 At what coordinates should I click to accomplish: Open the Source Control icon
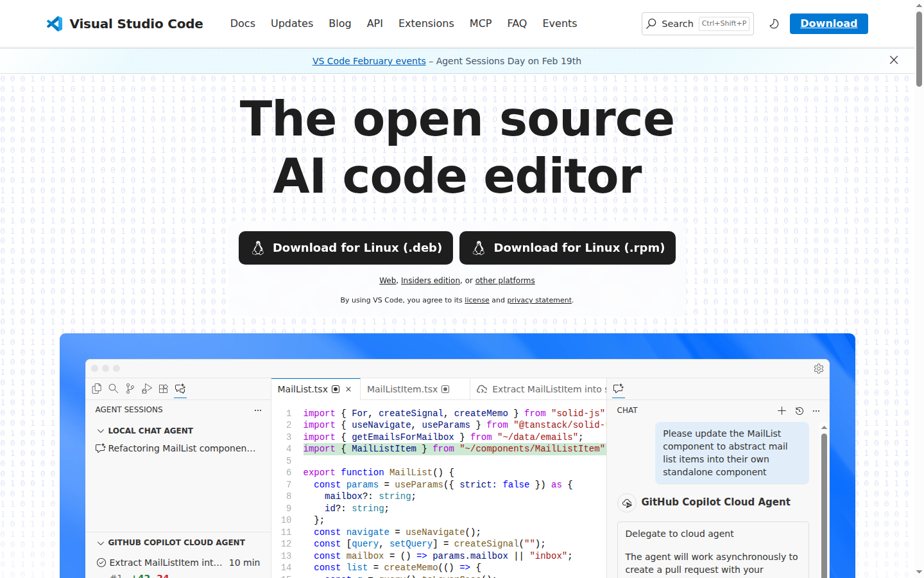click(130, 389)
